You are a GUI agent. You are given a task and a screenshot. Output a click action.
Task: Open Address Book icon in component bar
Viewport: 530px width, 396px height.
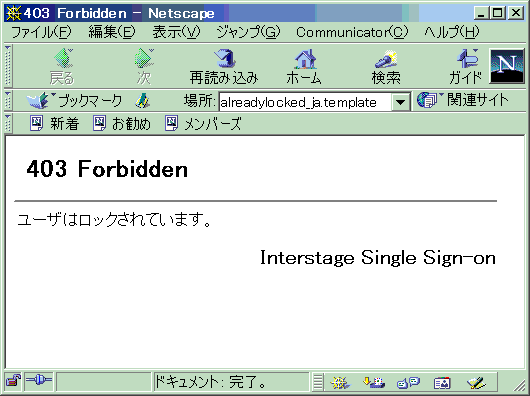(x=442, y=382)
